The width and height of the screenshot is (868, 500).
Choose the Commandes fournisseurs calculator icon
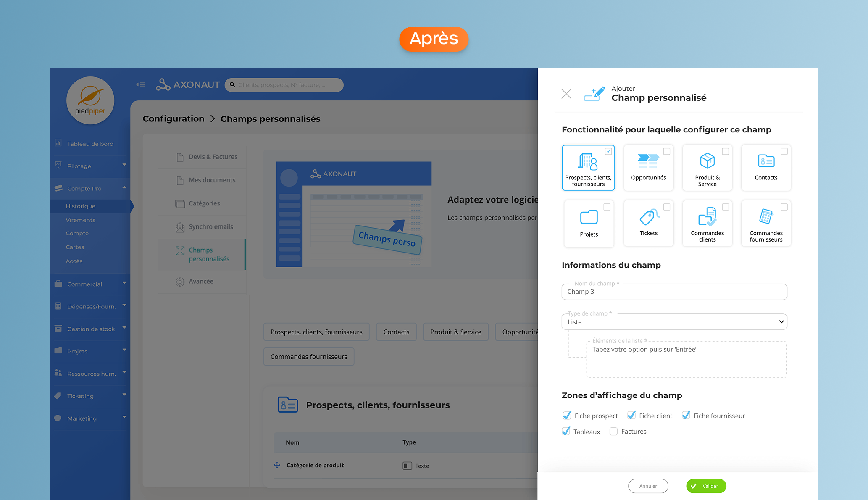(x=765, y=217)
